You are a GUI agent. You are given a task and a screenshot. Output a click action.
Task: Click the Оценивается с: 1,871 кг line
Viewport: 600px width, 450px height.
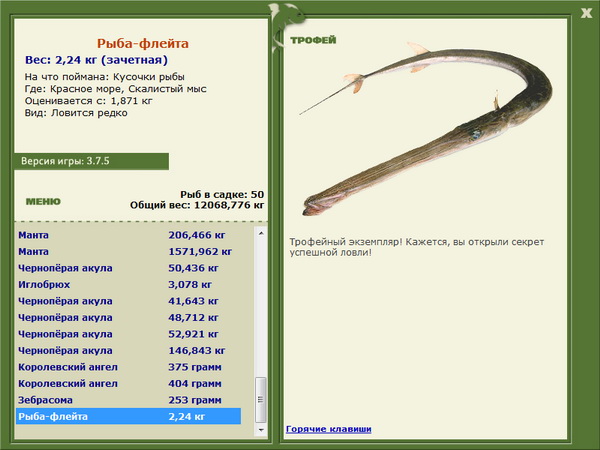point(88,101)
